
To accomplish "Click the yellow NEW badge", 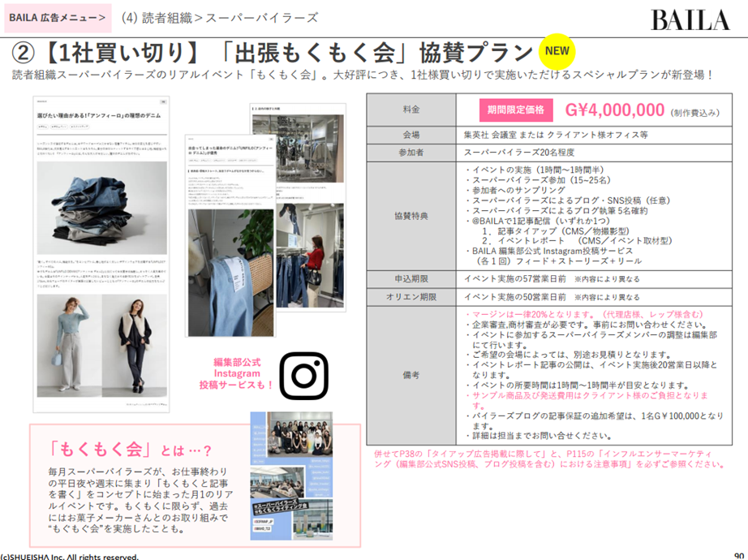I will [x=557, y=51].
